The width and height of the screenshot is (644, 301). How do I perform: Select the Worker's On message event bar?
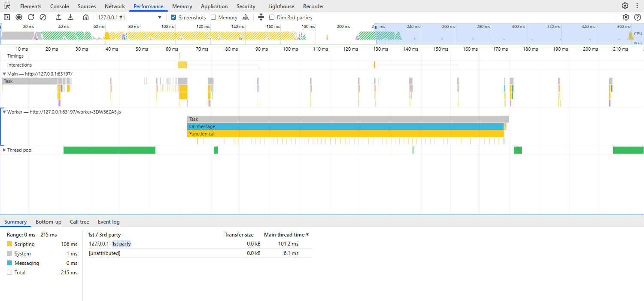345,126
